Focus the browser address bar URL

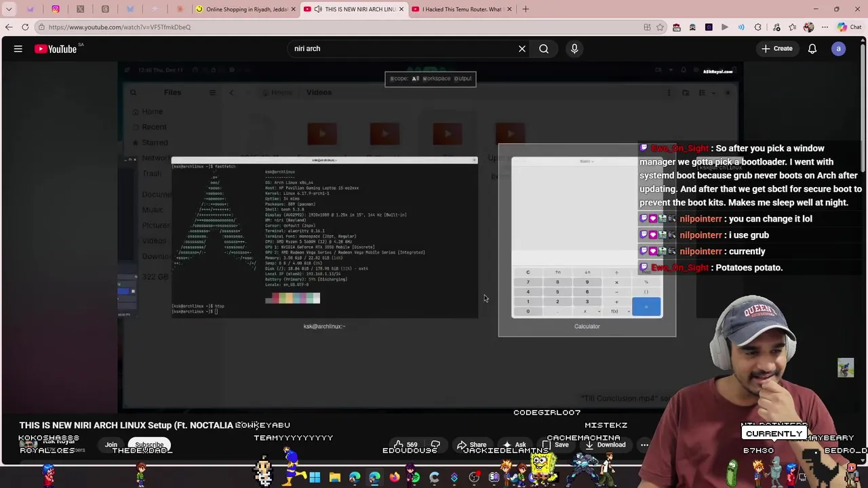[x=119, y=27]
